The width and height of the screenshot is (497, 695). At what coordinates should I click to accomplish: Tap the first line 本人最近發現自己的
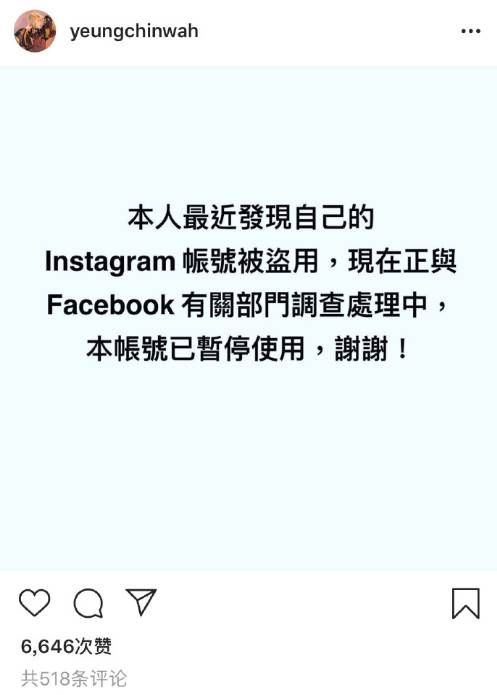tap(251, 217)
